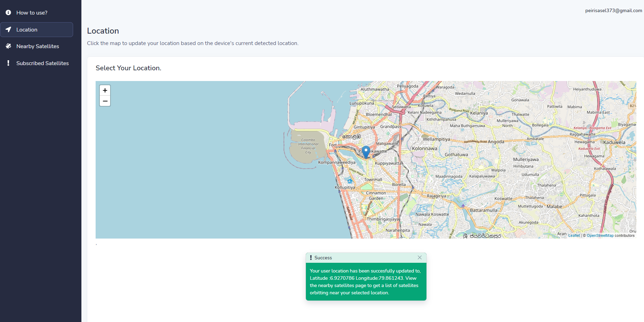Open the Leaflet attribution link
The height and width of the screenshot is (322, 644).
pyautogui.click(x=574, y=235)
